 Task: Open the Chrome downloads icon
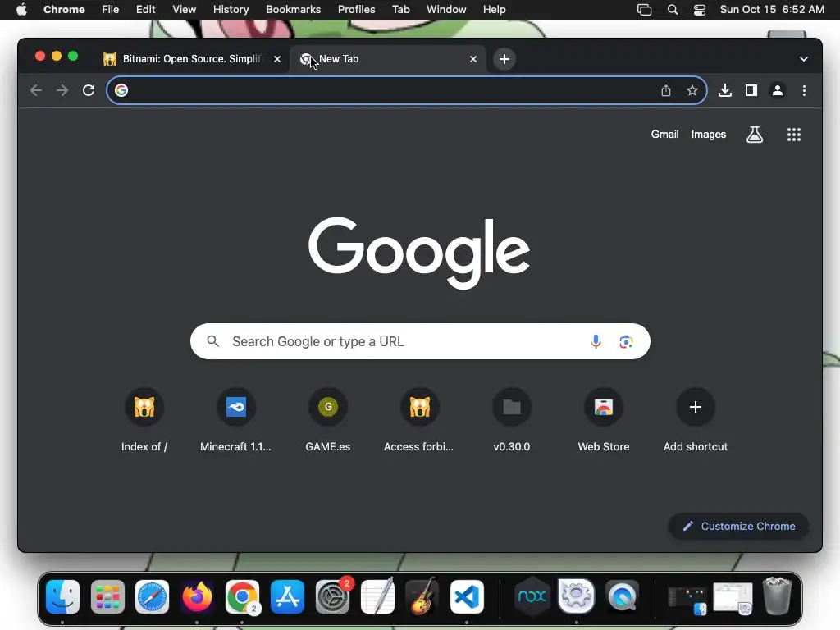coord(725,90)
